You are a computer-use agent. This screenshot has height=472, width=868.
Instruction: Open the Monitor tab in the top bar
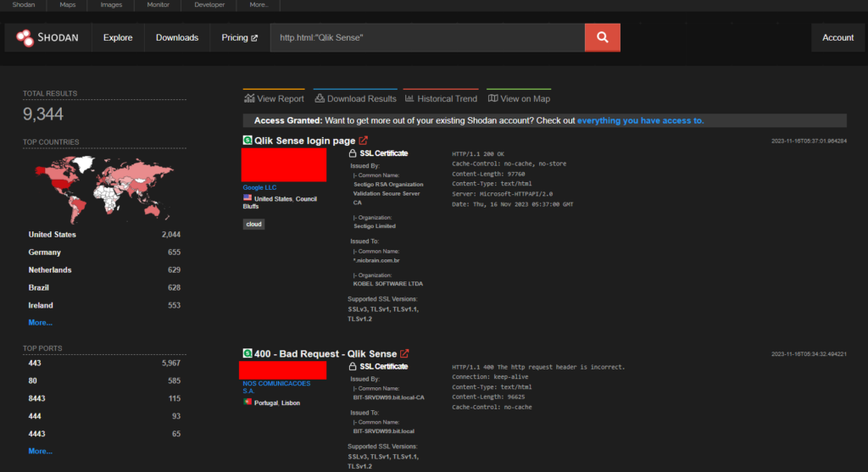pos(159,4)
